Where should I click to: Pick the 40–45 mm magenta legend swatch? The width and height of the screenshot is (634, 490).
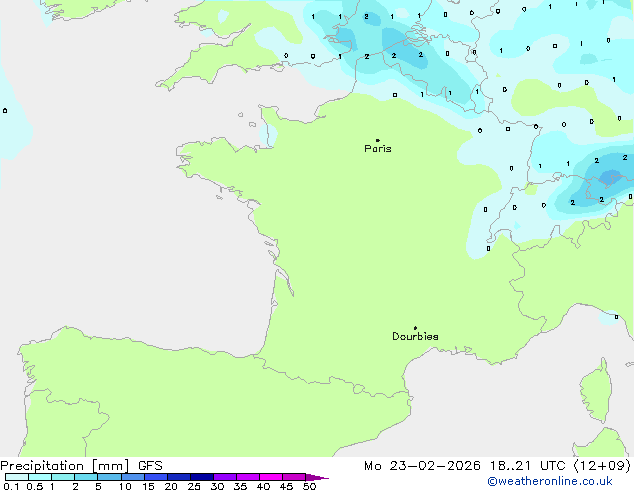click(x=271, y=477)
